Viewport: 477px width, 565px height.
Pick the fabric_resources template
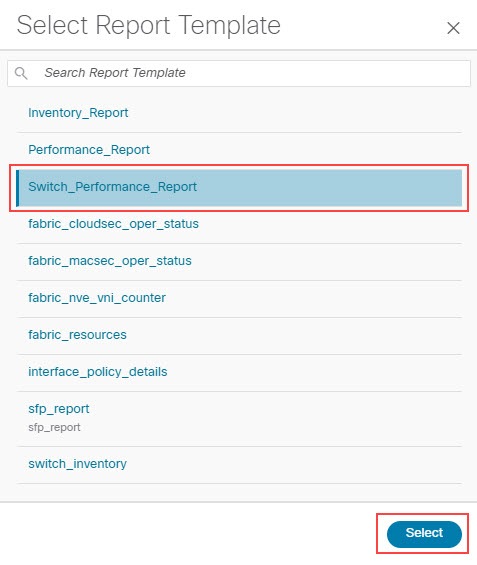click(77, 335)
